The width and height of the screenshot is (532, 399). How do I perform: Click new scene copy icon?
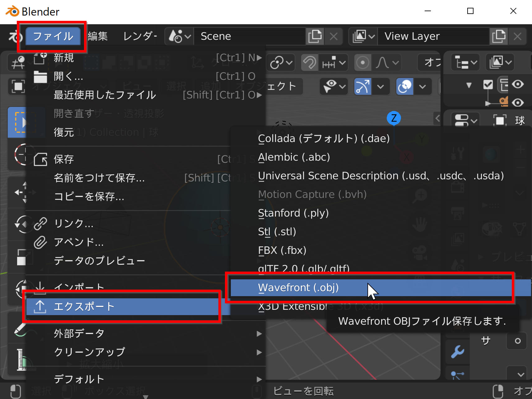click(315, 36)
